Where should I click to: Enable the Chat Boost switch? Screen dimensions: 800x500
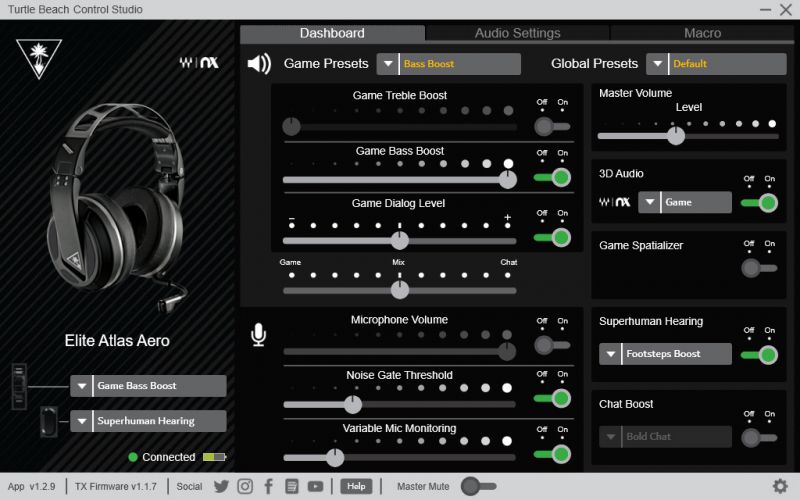(x=759, y=438)
